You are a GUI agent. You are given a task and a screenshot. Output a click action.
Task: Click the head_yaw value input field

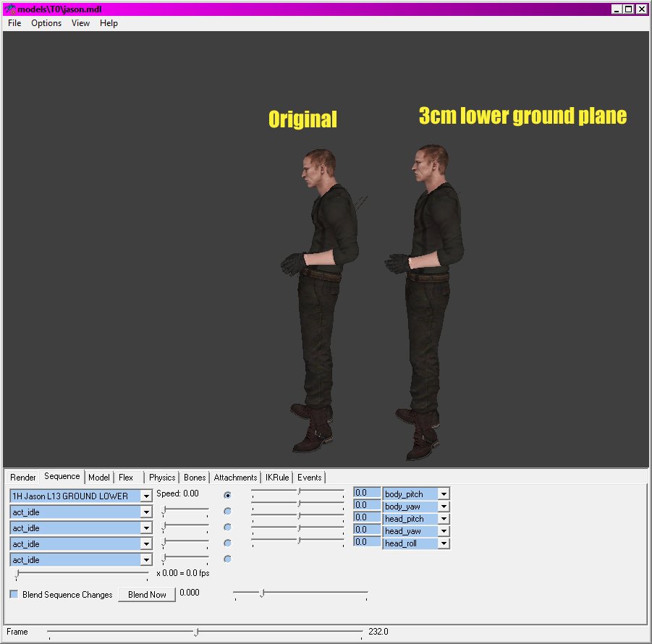point(367,530)
